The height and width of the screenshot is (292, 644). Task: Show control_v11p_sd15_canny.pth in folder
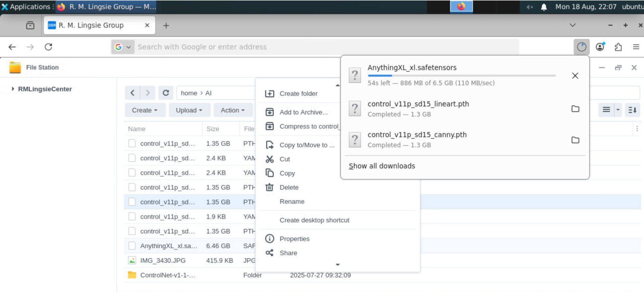(575, 140)
